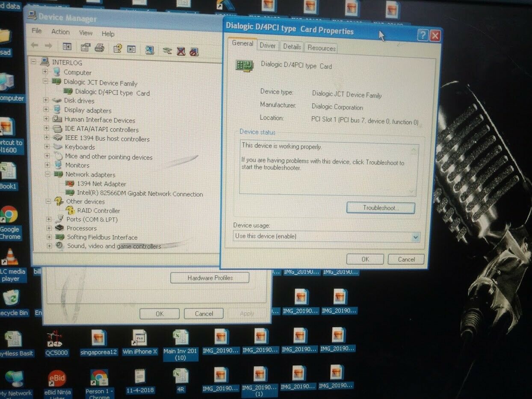This screenshot has height=399, width=532.
Task: Open the Device usage dropdown
Action: [415, 237]
